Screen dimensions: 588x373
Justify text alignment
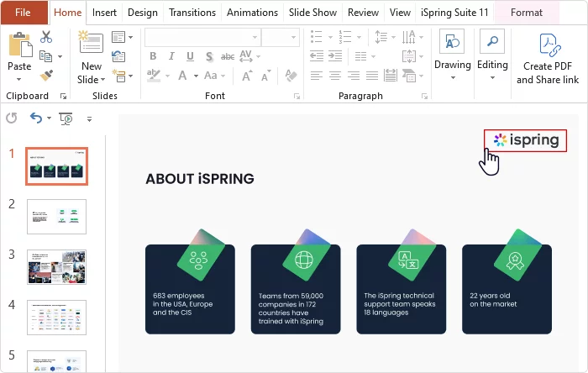click(x=372, y=76)
